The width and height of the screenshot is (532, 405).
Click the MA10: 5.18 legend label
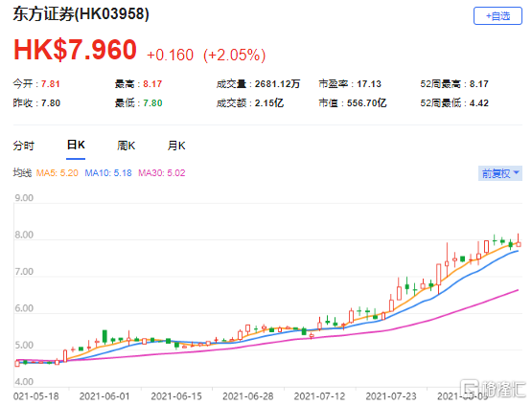pos(108,173)
